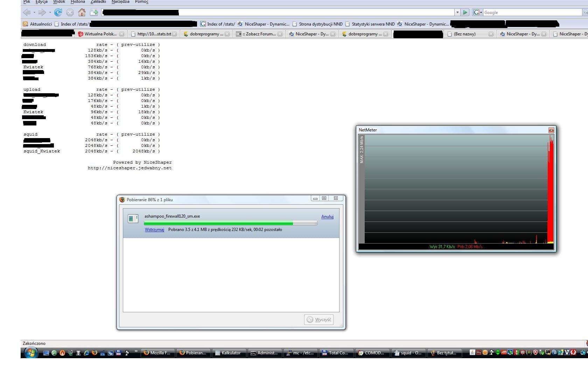Click the ATI tray icon
Viewport: 588px width, 368px height.
(x=504, y=352)
